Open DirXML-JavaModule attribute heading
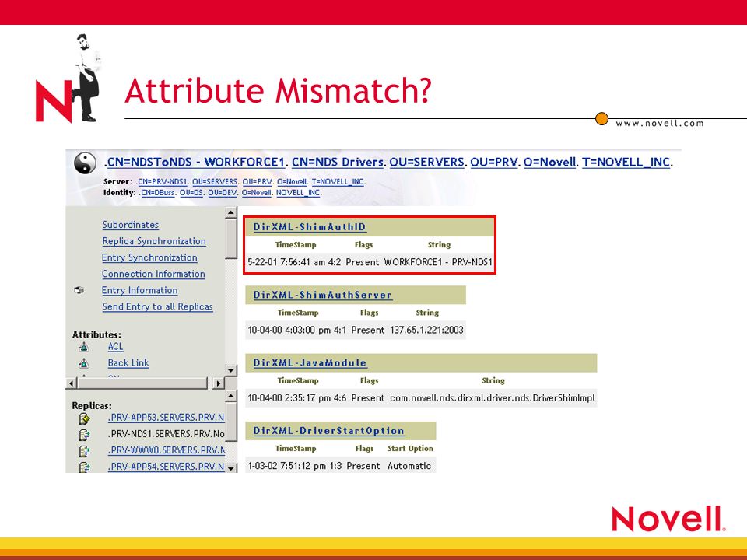This screenshot has height=560, width=747. click(x=310, y=363)
